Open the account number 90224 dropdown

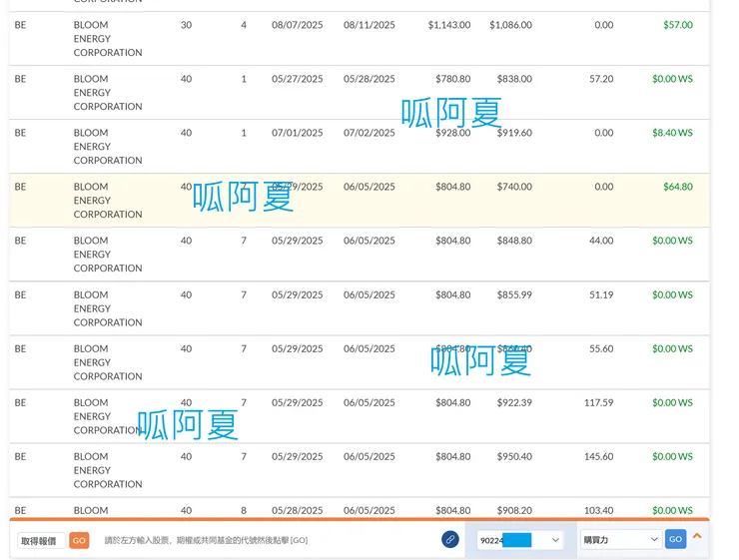pos(520,540)
